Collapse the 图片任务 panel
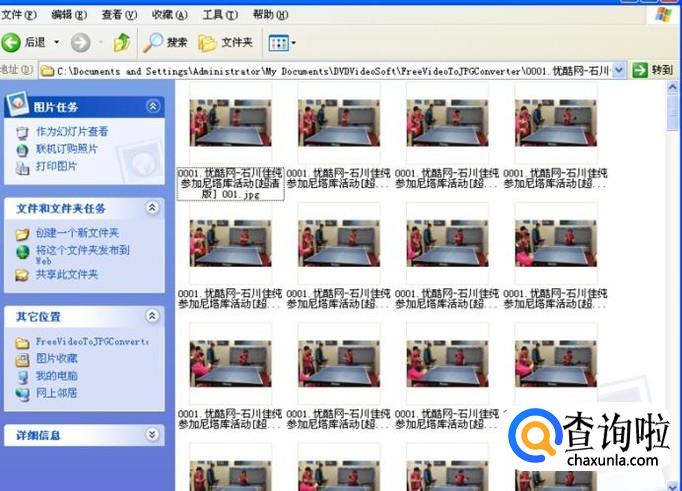Viewport: 682px width, 491px height. click(153, 106)
